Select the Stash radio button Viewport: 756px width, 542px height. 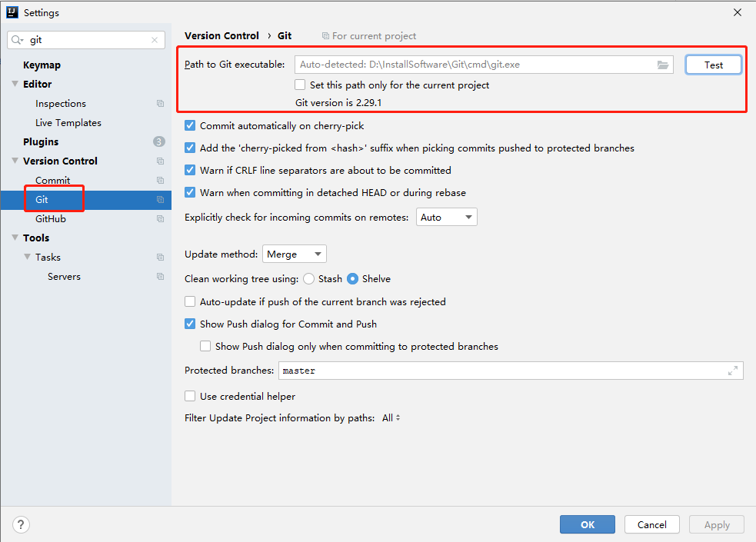coord(309,278)
